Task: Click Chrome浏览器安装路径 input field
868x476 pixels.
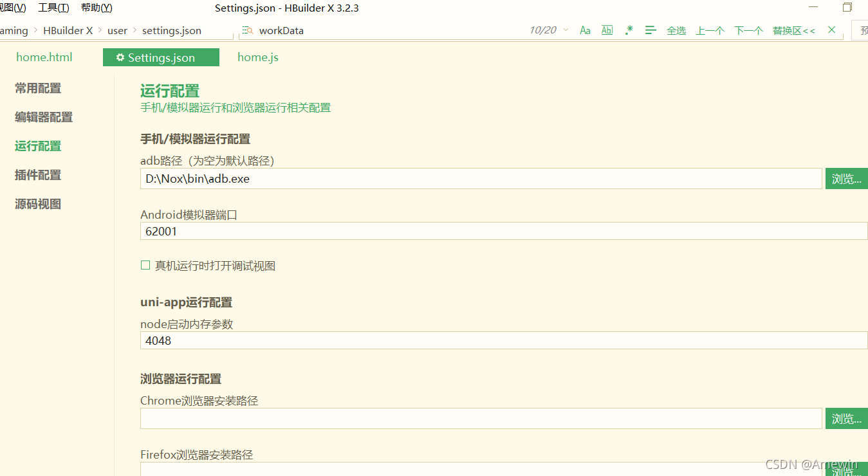Action: pos(481,418)
